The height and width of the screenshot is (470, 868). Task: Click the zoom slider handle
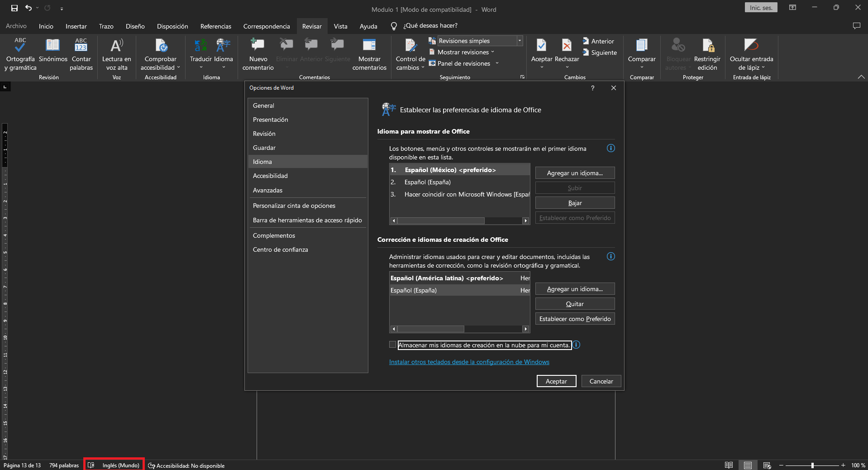pos(812,465)
